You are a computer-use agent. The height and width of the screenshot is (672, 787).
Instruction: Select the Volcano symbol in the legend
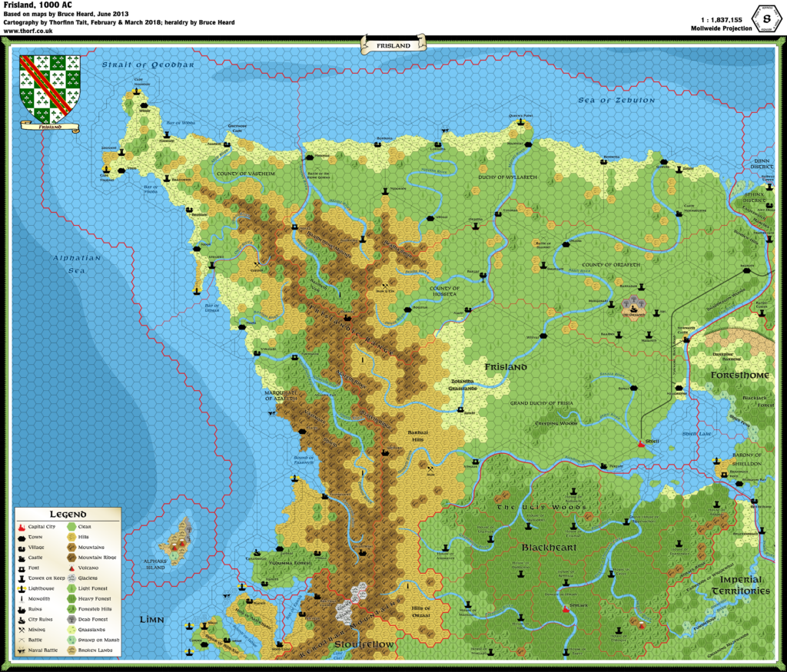[x=71, y=568]
